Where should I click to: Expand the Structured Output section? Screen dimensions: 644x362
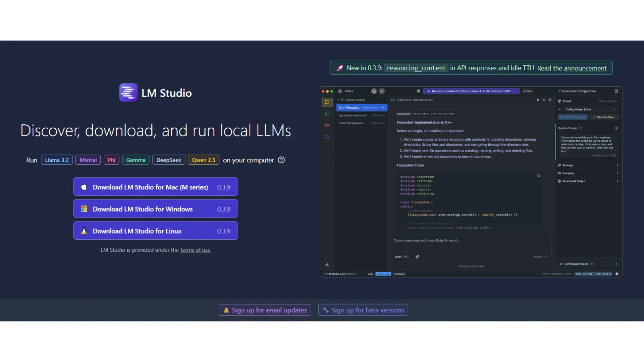588,181
